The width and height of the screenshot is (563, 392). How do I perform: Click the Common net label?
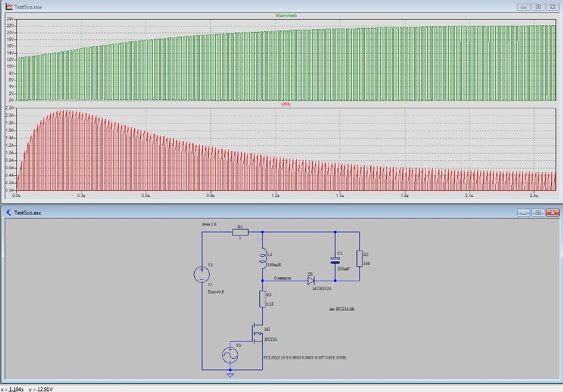pyautogui.click(x=283, y=278)
